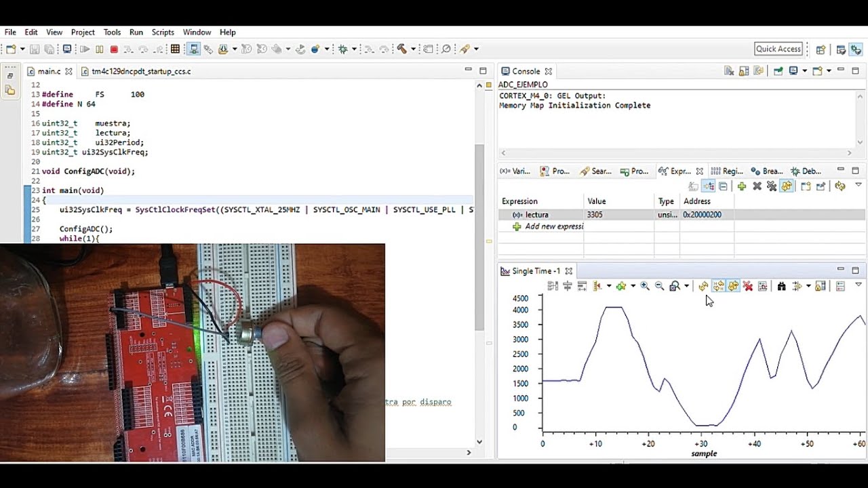868x488 pixels.
Task: Toggle Refresh on Halt in graph toolbar
Action: 718,286
